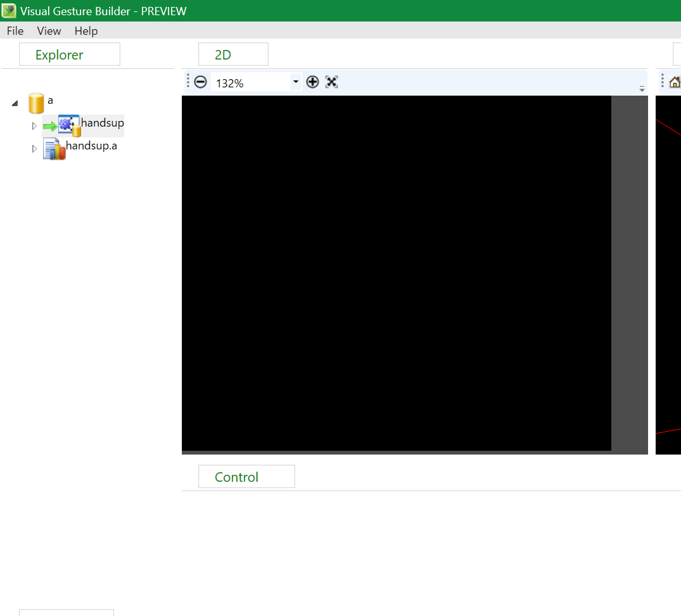The height and width of the screenshot is (616, 681).
Task: Select the Explorer tab
Action: click(x=70, y=54)
